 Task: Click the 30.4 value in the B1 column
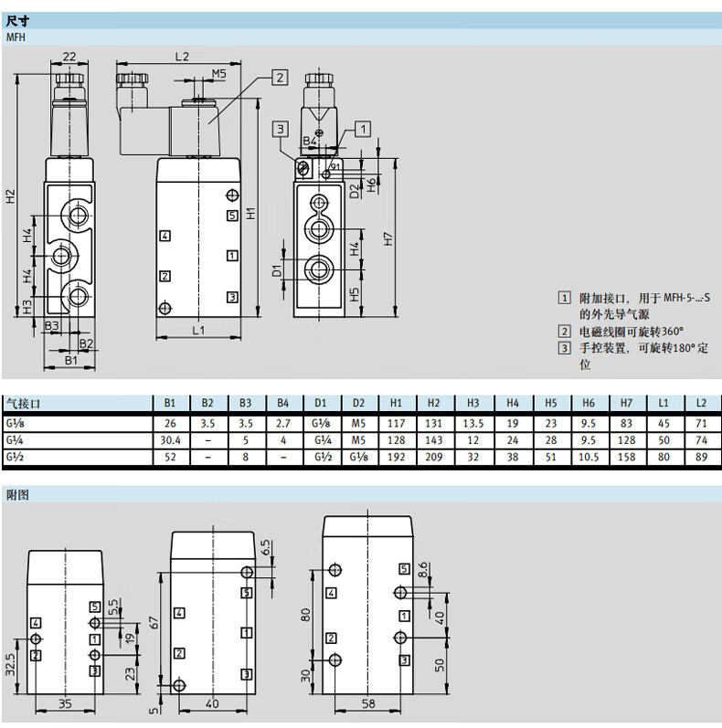(169, 440)
